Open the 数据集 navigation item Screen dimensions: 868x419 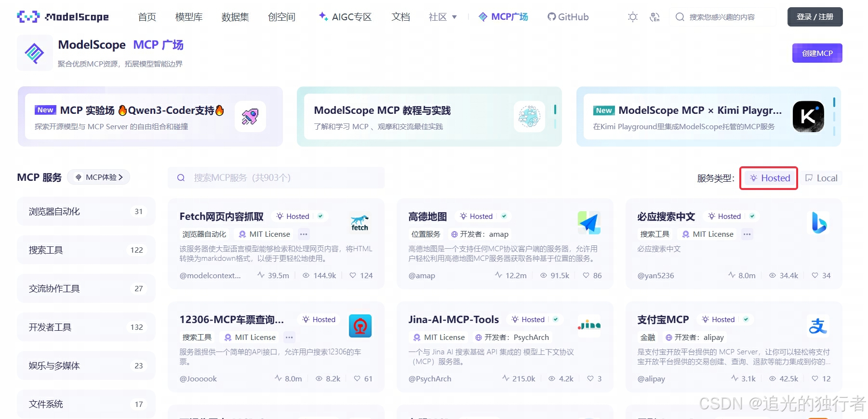[235, 17]
